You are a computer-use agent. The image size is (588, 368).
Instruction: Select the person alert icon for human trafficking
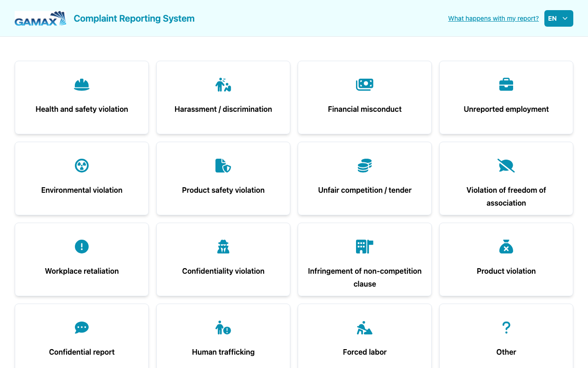[223, 328]
